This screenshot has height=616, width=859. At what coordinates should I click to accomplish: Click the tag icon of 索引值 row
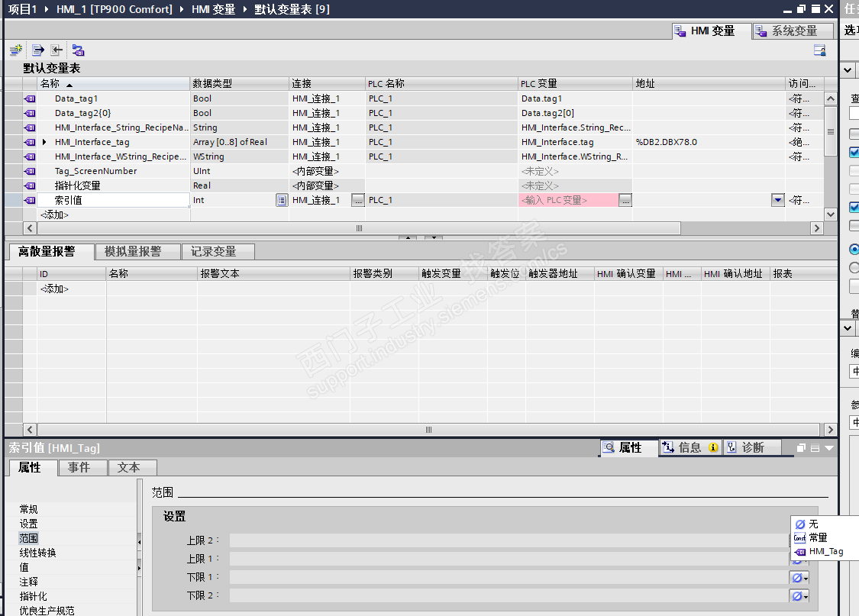click(x=30, y=200)
